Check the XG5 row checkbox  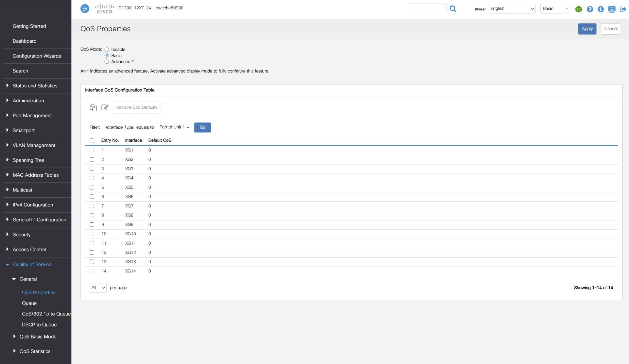(92, 187)
